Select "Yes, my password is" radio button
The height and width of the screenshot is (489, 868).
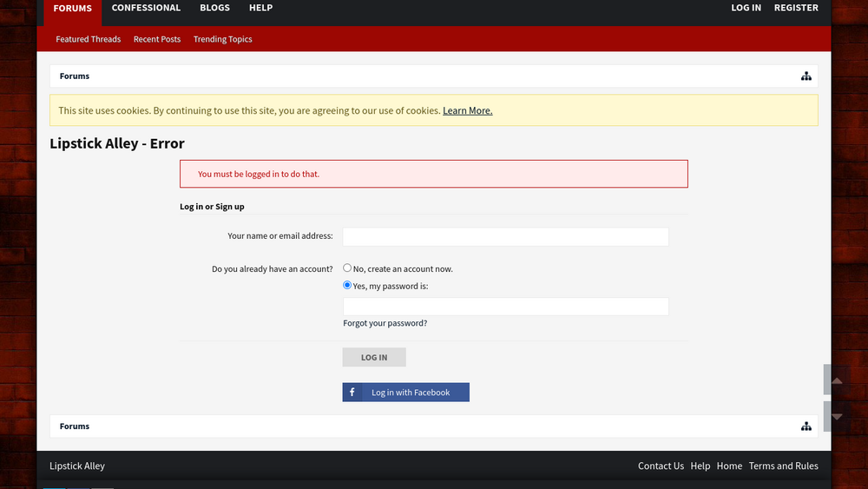tap(347, 286)
